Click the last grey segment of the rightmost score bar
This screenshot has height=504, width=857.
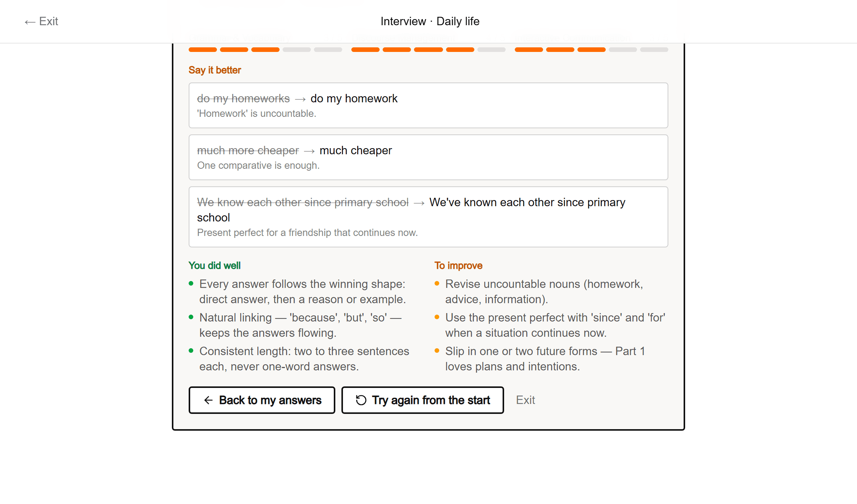(x=654, y=50)
